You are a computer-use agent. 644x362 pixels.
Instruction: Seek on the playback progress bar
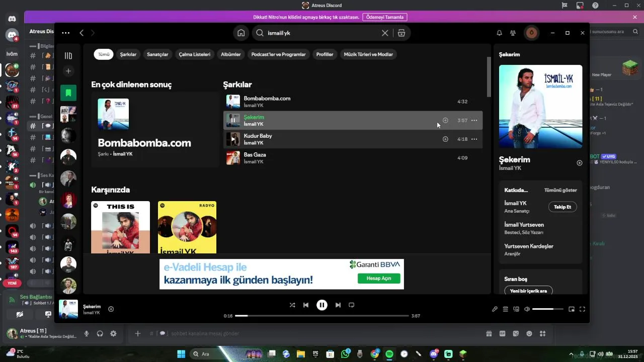(x=322, y=316)
